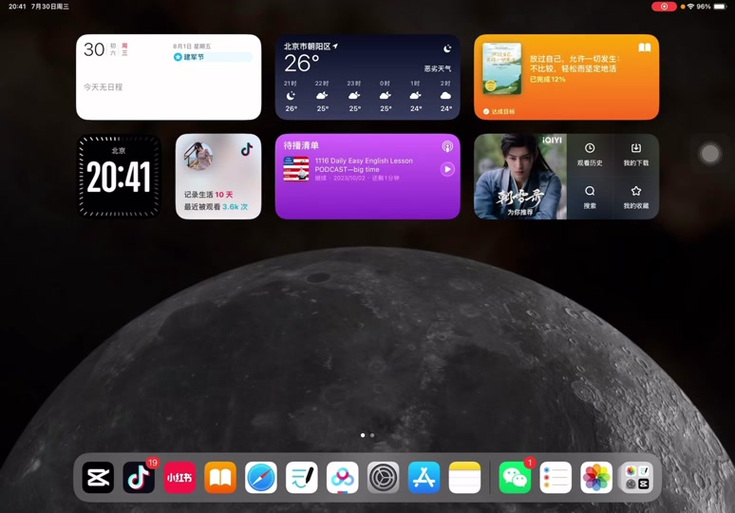The height and width of the screenshot is (513, 735).
Task: Tap the podcast icon in 待播清单 widget
Action: tap(447, 147)
